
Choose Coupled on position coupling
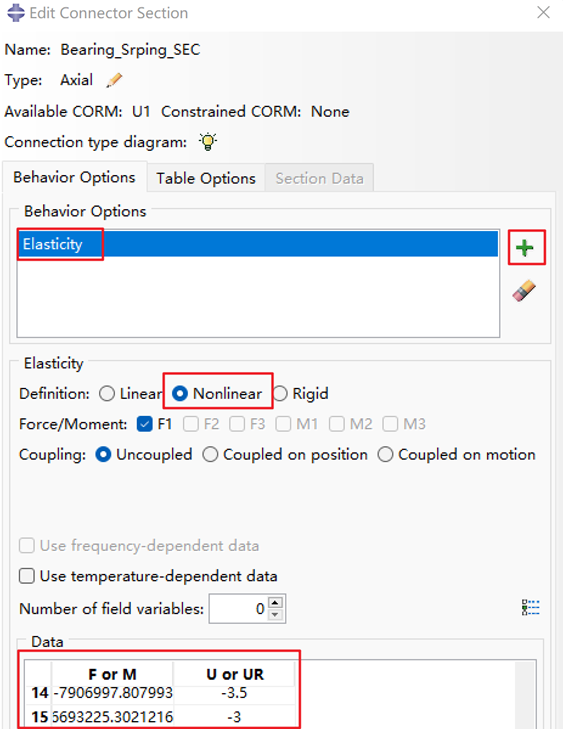pos(210,454)
